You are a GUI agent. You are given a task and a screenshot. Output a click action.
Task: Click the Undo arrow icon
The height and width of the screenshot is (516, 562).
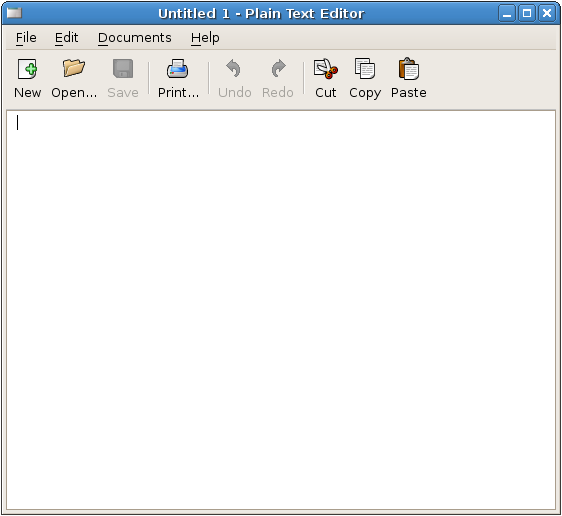[x=234, y=68]
